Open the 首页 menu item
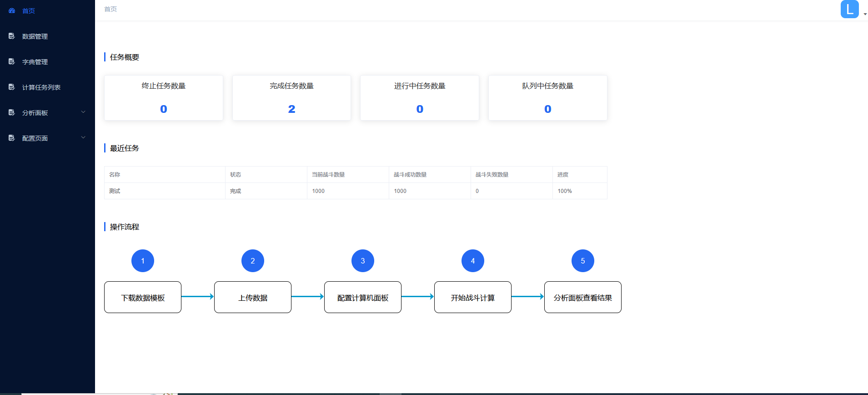868x395 pixels. [x=47, y=10]
